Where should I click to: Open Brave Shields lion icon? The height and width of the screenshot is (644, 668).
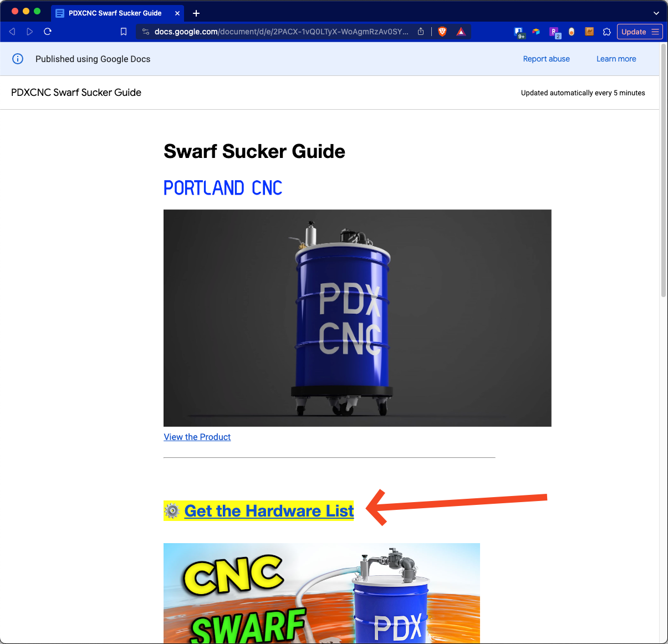[x=442, y=32]
